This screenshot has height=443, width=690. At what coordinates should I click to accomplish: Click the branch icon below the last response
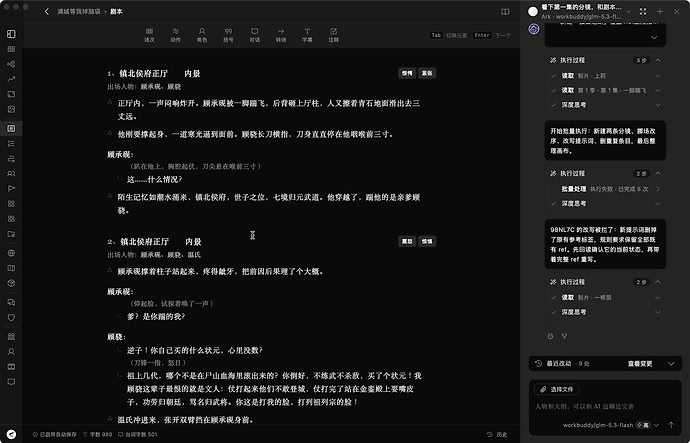click(564, 336)
